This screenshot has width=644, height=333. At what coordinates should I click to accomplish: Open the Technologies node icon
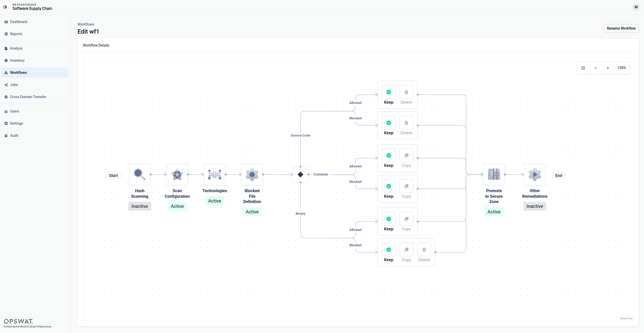click(x=215, y=174)
